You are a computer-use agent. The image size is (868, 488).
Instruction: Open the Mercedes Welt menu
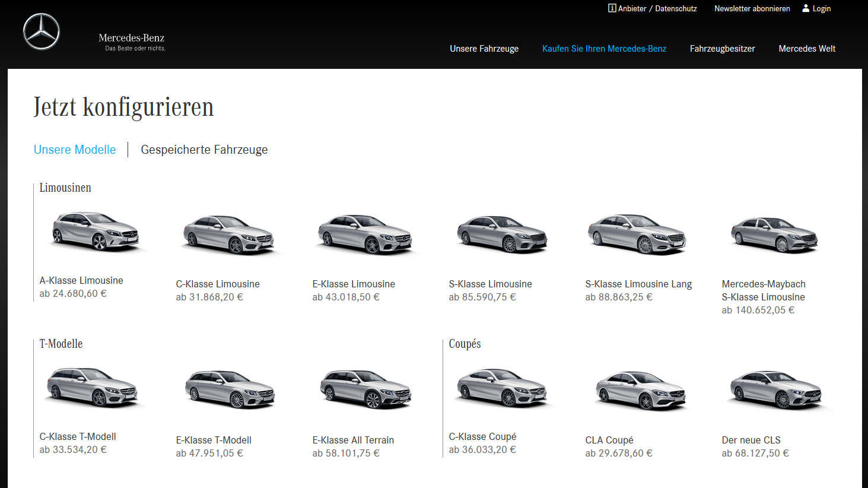pyautogui.click(x=807, y=49)
